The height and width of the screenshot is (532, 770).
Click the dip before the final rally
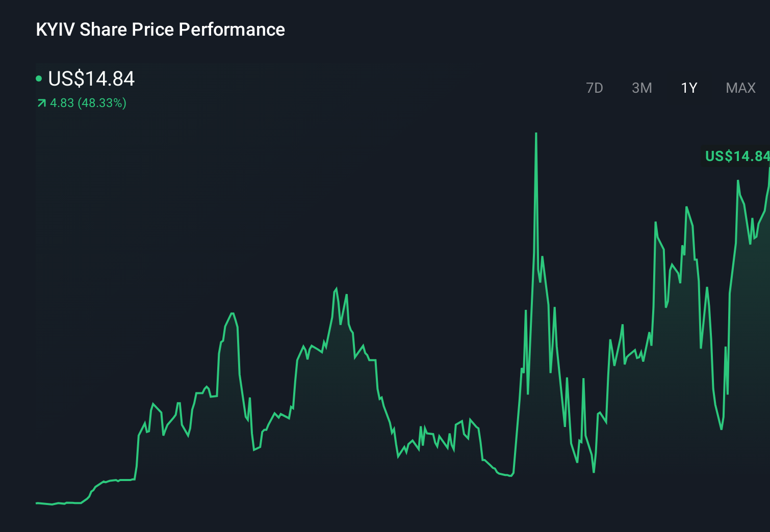[721, 428]
